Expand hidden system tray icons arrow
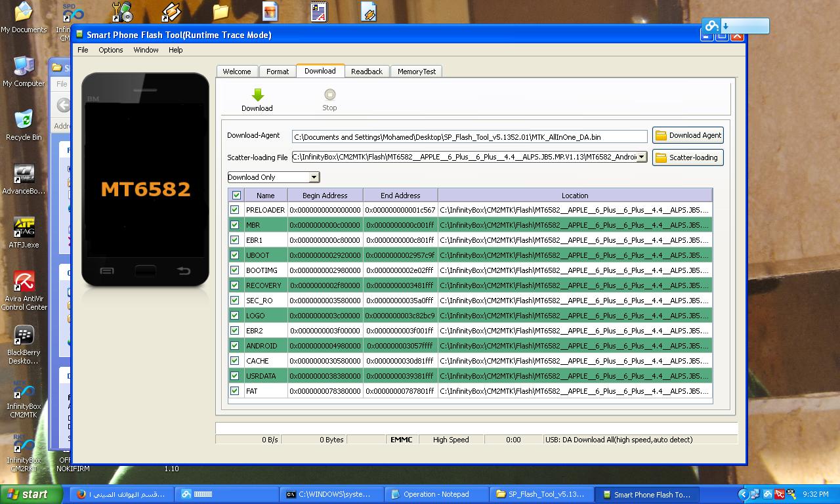The width and height of the screenshot is (840, 504). pyautogui.click(x=744, y=495)
